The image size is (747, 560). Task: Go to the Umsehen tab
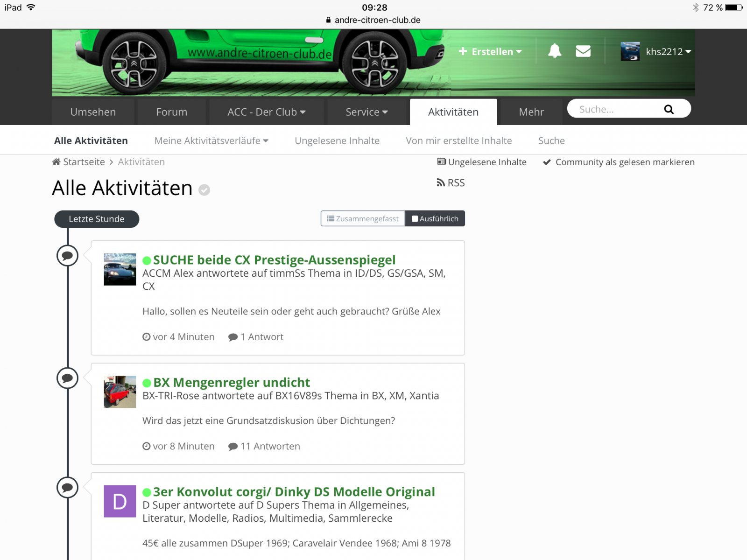coord(93,112)
